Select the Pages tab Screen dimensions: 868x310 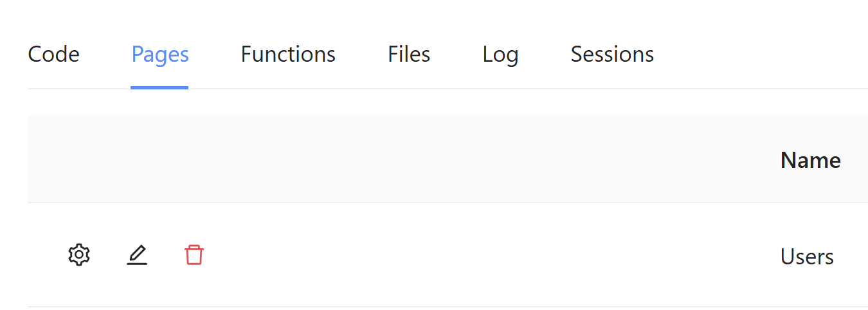tap(160, 55)
